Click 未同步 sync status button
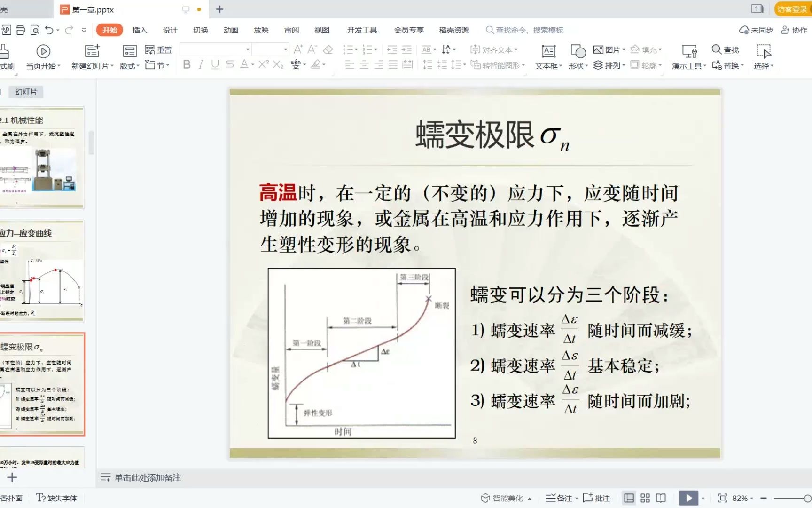Image resolution: width=812 pixels, height=508 pixels. (x=756, y=30)
